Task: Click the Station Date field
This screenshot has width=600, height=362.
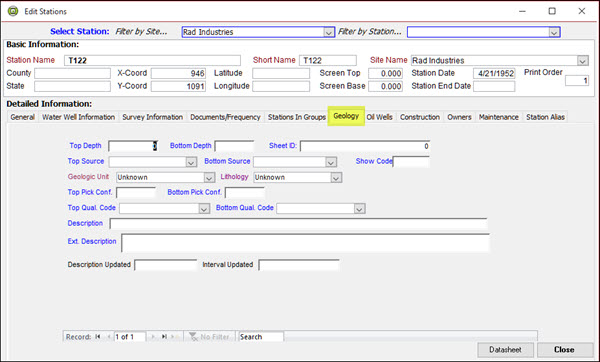Action: [494, 73]
